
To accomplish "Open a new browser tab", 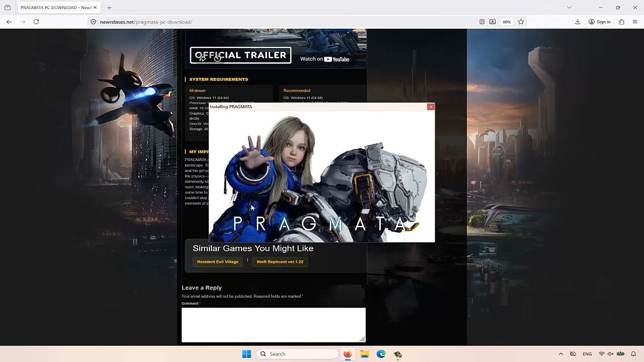I will [x=109, y=8].
